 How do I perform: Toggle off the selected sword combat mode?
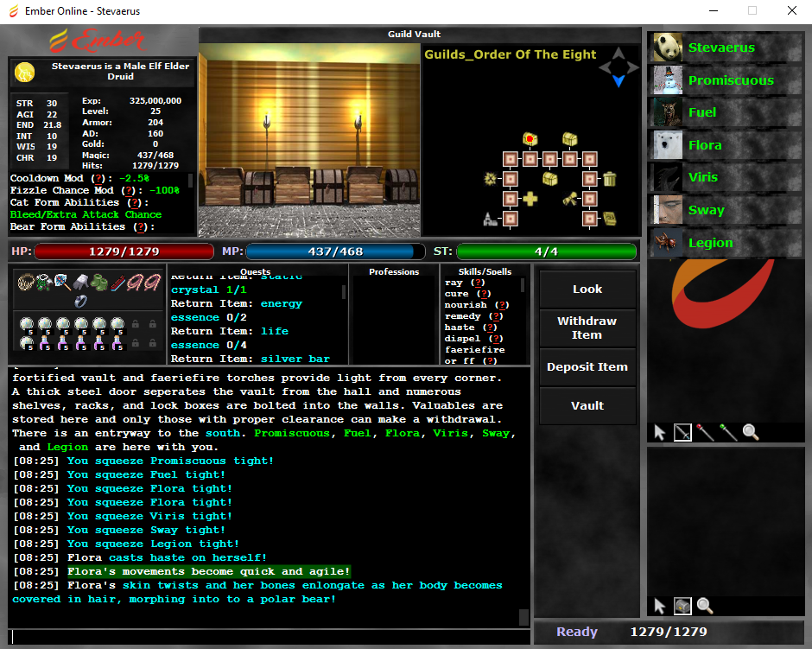[682, 432]
